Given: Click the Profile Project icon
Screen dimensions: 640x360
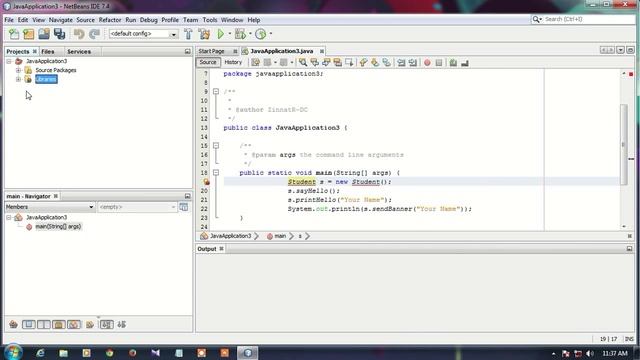Looking at the screenshot, I should 260,34.
